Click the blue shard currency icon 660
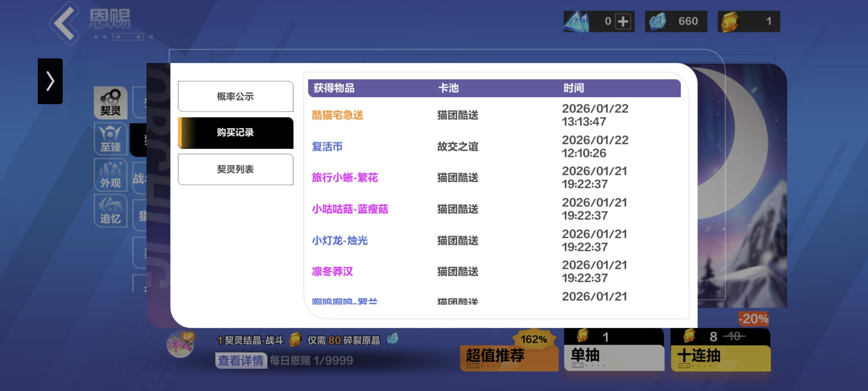The width and height of the screenshot is (868, 391). (658, 21)
